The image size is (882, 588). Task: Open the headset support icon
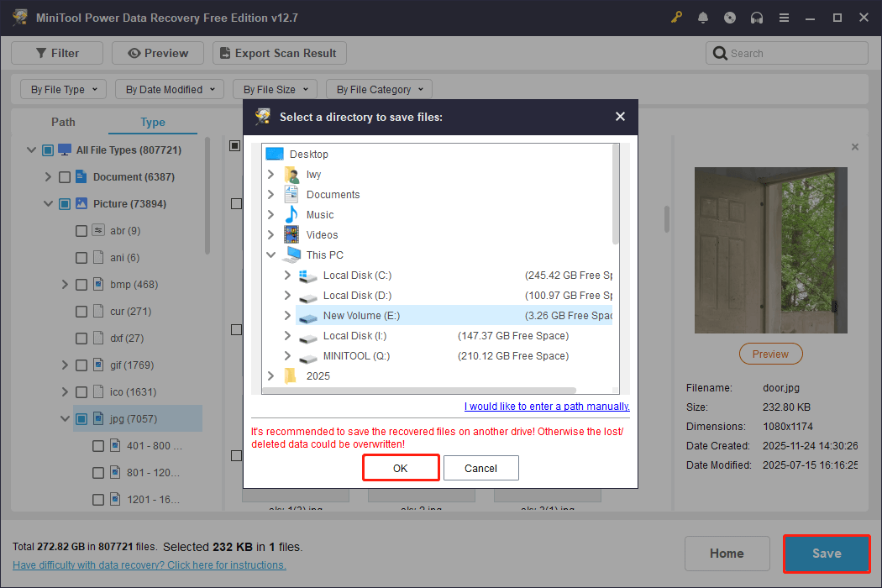click(x=757, y=17)
